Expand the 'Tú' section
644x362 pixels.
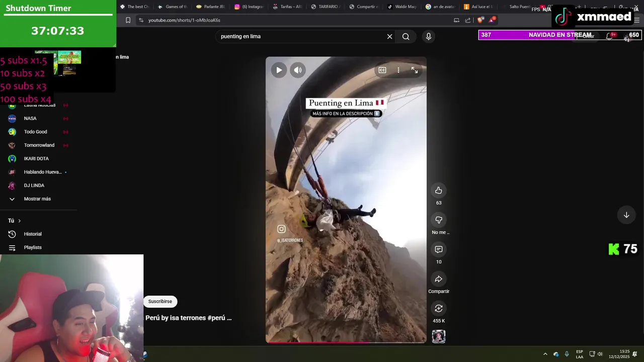coord(15,221)
